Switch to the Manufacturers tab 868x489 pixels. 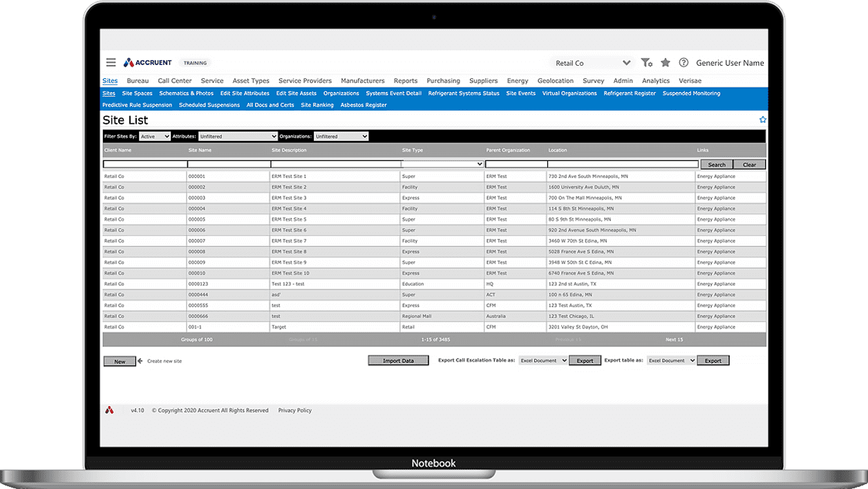pos(363,81)
